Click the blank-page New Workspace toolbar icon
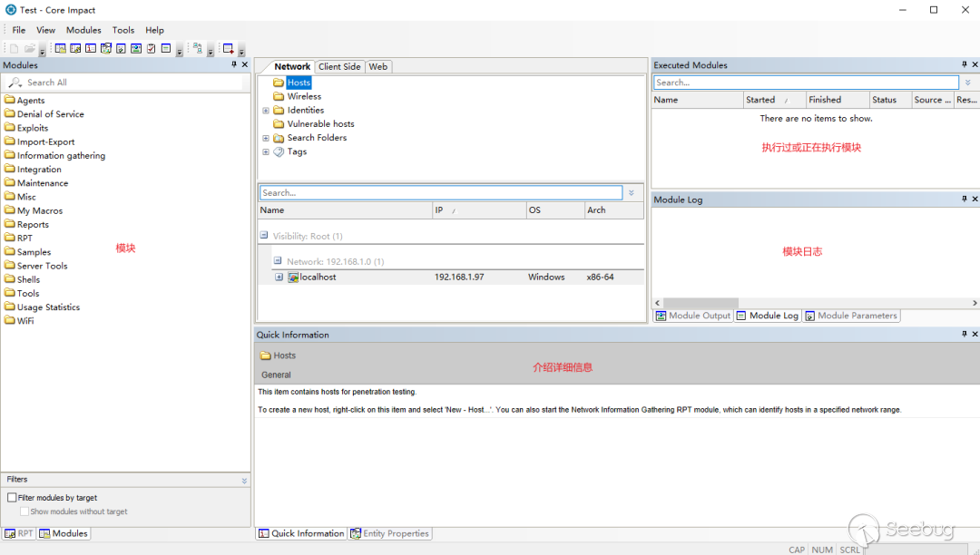The height and width of the screenshot is (555, 980). tap(14, 49)
